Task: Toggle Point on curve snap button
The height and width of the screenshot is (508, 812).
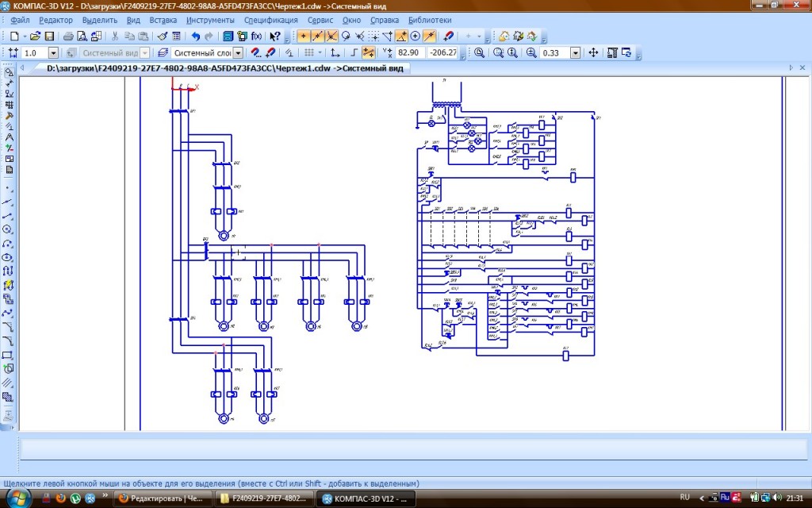Action: tap(429, 37)
